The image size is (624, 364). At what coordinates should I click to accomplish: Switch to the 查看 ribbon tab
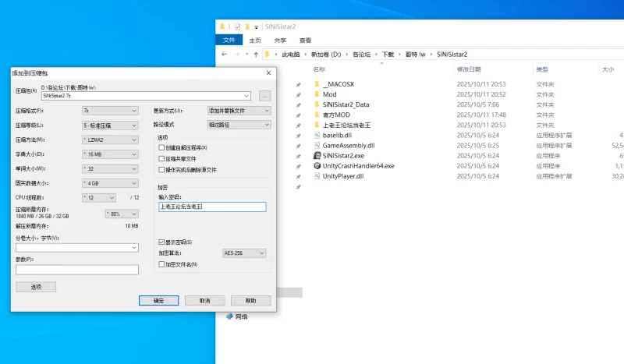[x=305, y=41]
